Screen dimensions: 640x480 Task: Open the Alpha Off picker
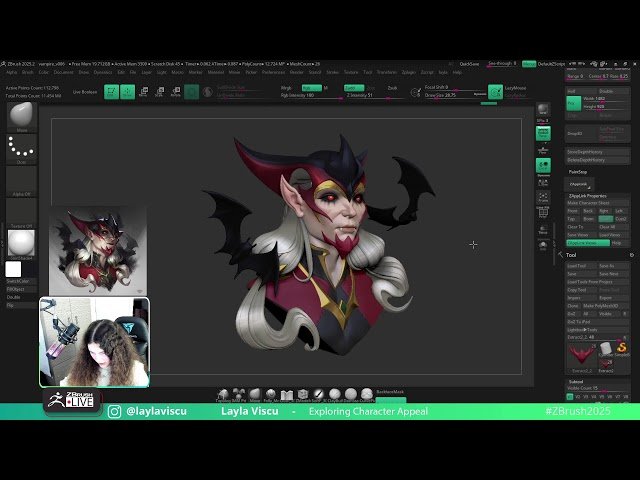click(22, 181)
